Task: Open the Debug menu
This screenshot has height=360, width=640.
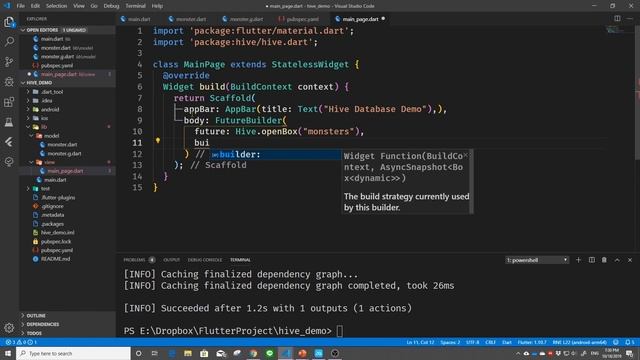Action: [x=111, y=6]
